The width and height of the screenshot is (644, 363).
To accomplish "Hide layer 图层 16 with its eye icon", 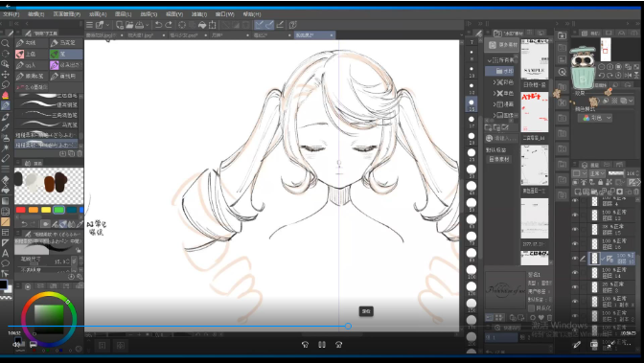I will pyautogui.click(x=575, y=244).
